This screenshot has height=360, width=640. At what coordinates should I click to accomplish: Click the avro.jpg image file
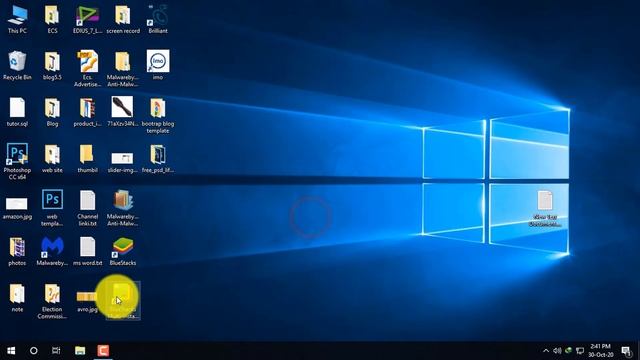coord(87,301)
